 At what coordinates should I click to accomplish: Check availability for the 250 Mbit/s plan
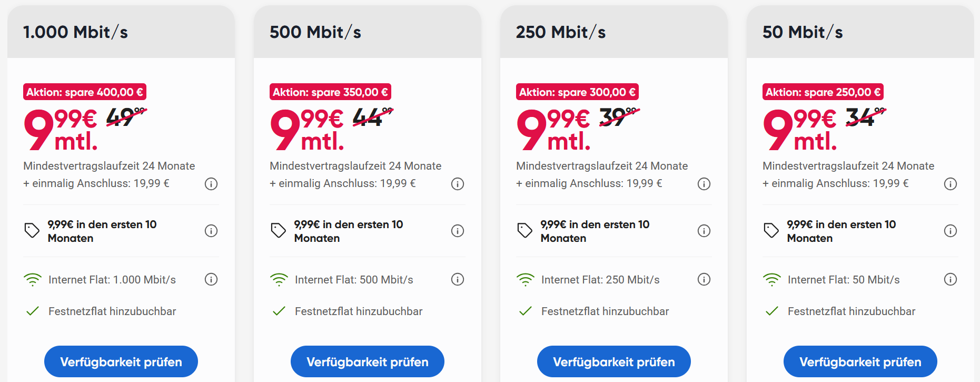pyautogui.click(x=614, y=362)
